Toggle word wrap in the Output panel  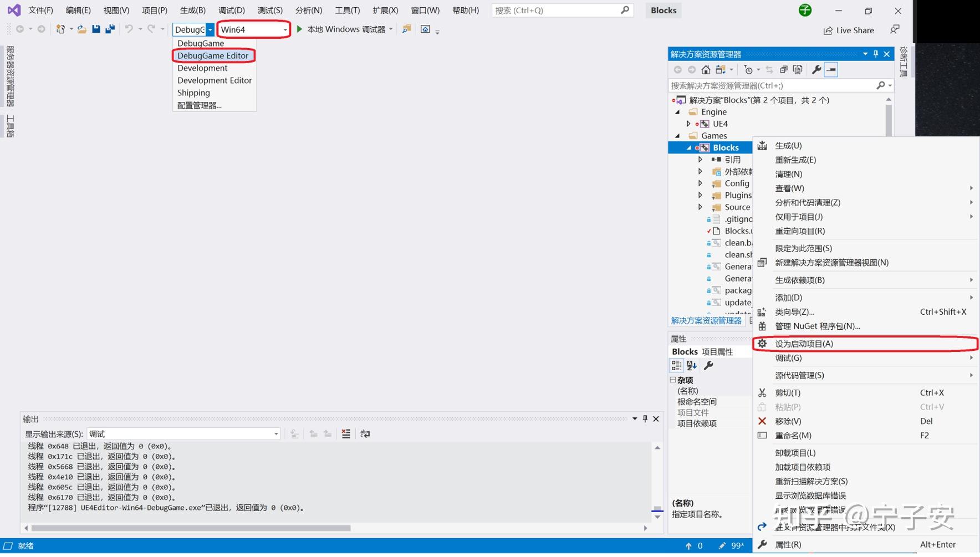click(x=365, y=433)
